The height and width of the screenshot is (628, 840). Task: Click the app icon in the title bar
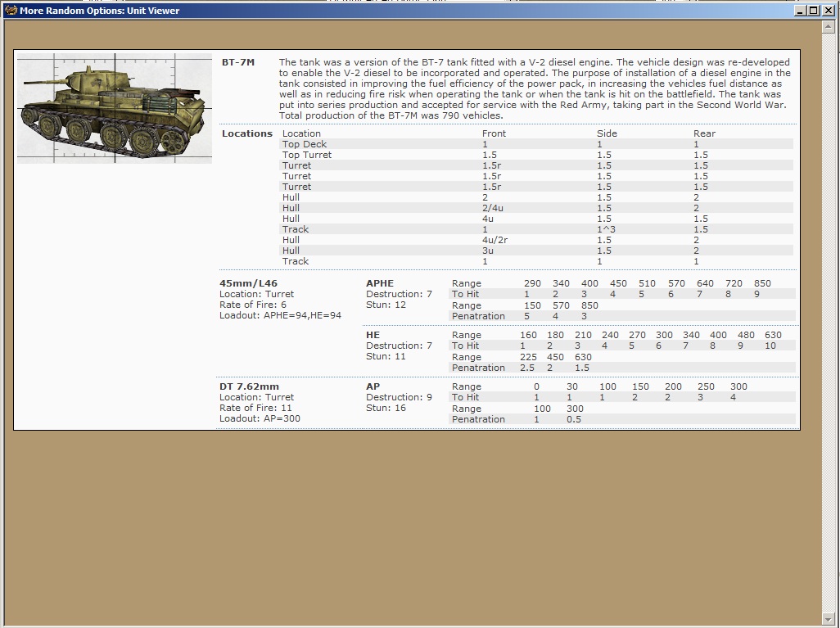click(11, 10)
